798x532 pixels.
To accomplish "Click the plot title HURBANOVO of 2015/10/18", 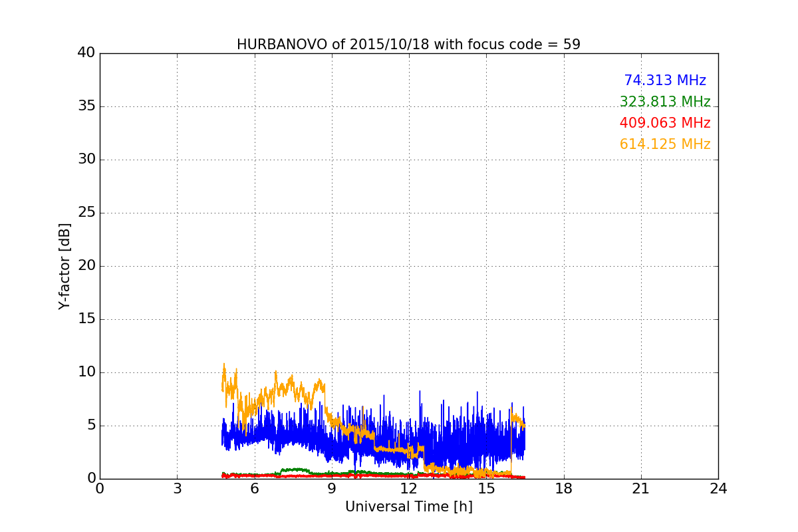I will click(x=408, y=45).
